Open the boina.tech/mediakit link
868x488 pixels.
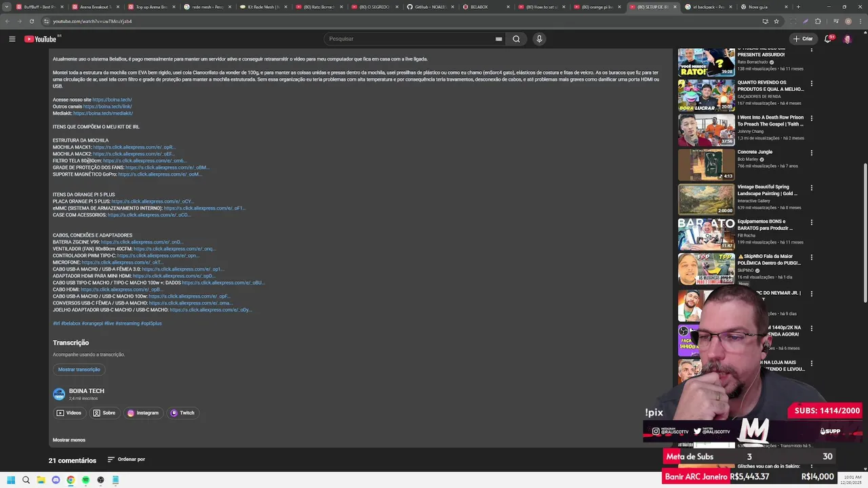103,113
